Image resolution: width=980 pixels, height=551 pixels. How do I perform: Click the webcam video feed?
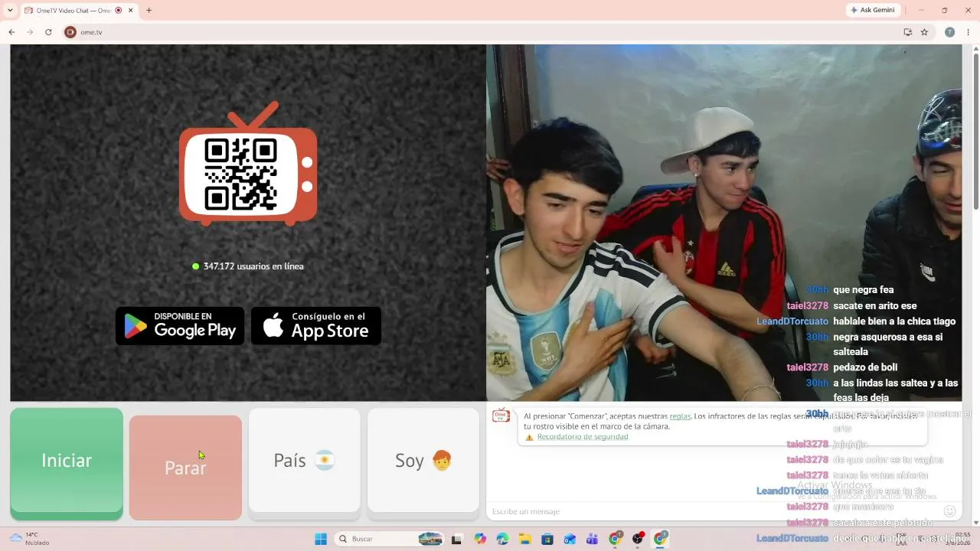pyautogui.click(x=724, y=223)
